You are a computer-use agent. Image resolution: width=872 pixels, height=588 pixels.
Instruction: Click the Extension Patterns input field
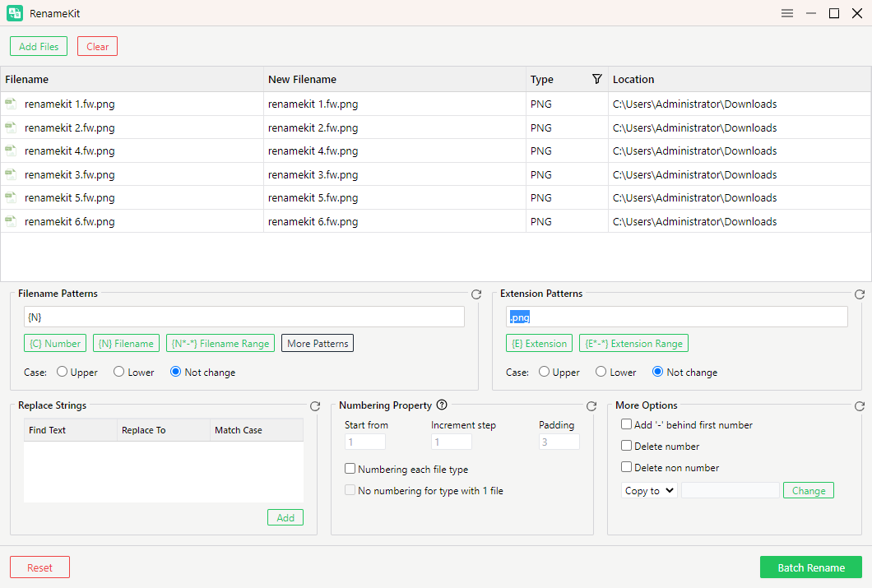coord(677,317)
